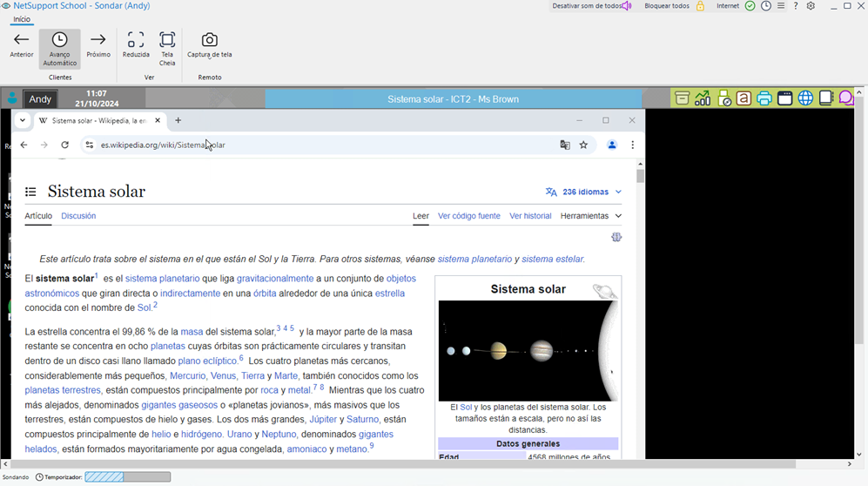Open Ver código fuente tab
This screenshot has height=486, width=868.
(x=469, y=216)
